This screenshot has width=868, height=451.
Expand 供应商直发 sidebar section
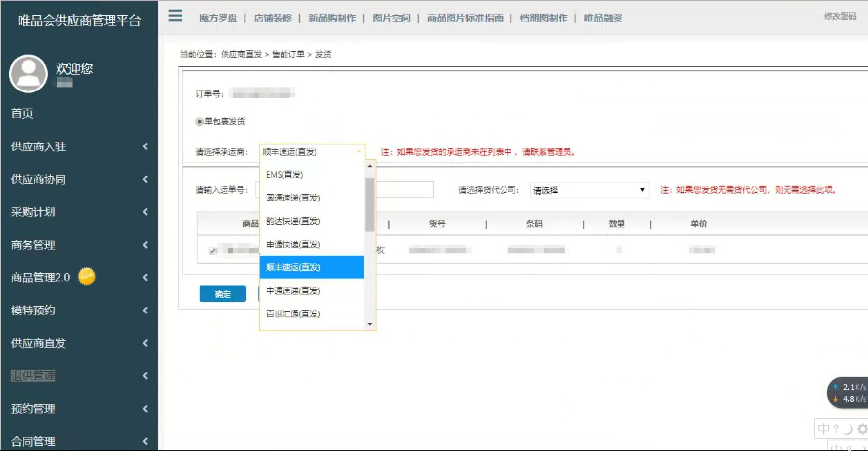[79, 343]
